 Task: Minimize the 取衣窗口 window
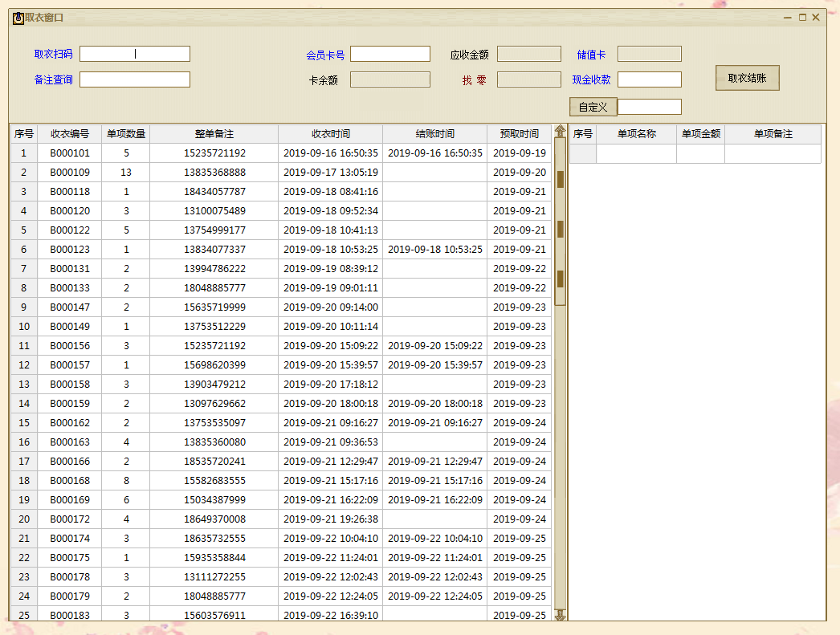[788, 18]
